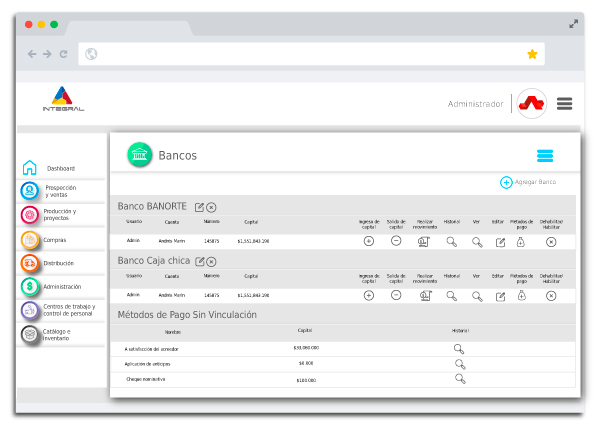Click the Editar icon in Banco Caja chica row

500,295
